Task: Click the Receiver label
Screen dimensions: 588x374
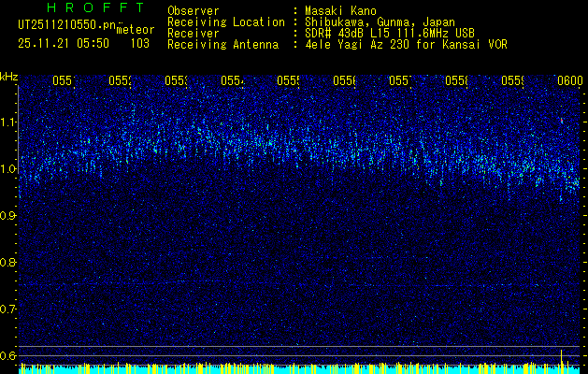Action: [x=194, y=34]
